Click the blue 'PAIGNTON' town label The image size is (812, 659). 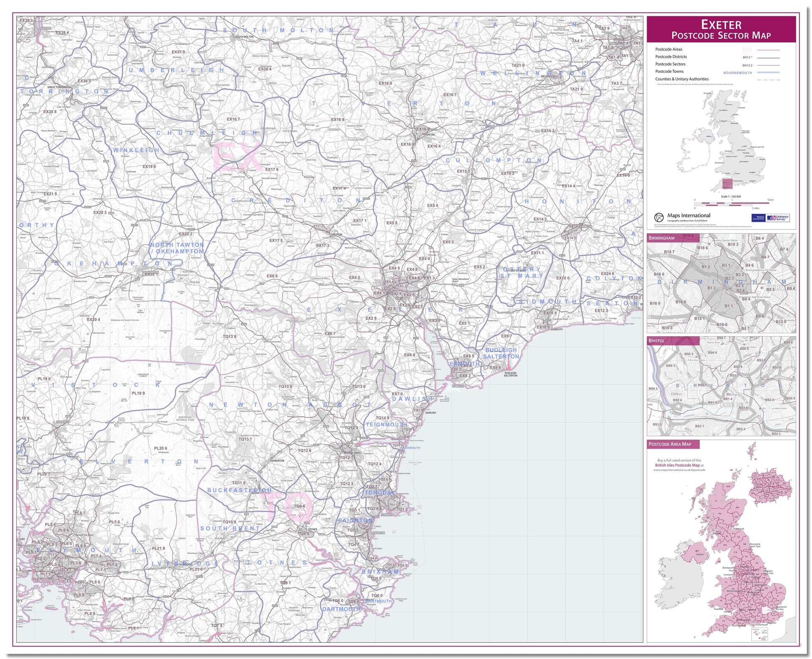[355, 521]
